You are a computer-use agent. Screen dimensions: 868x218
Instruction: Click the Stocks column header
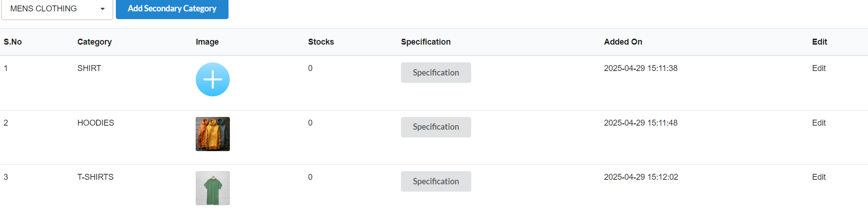point(321,42)
